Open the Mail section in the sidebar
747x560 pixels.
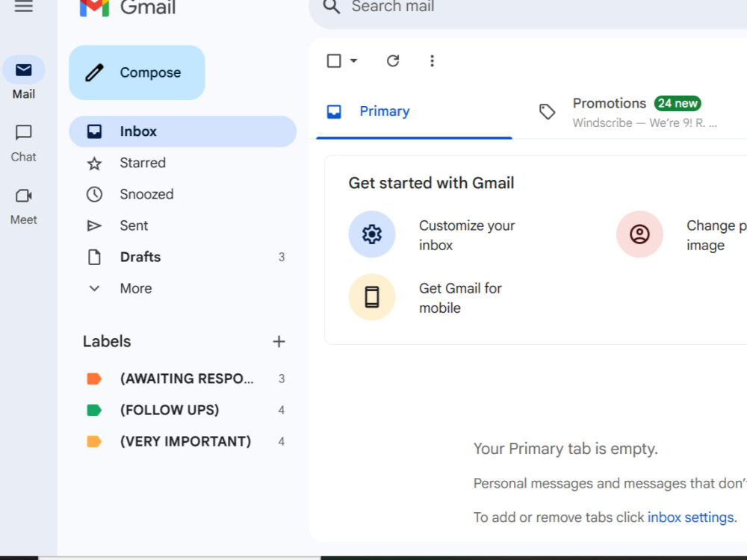[x=23, y=78]
